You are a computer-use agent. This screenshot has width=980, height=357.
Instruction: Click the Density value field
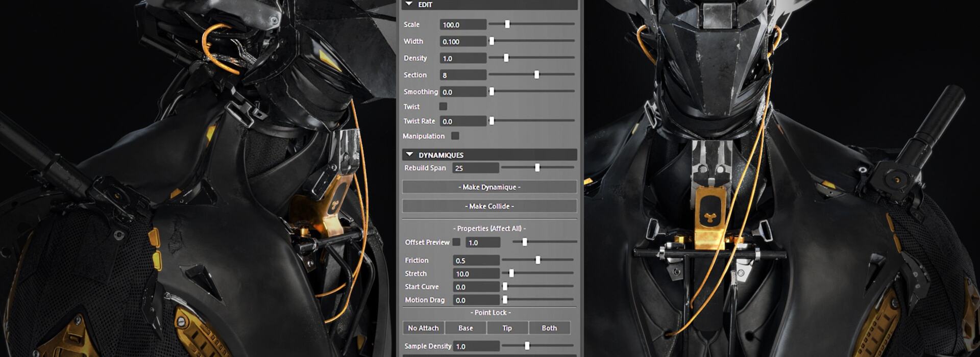463,58
